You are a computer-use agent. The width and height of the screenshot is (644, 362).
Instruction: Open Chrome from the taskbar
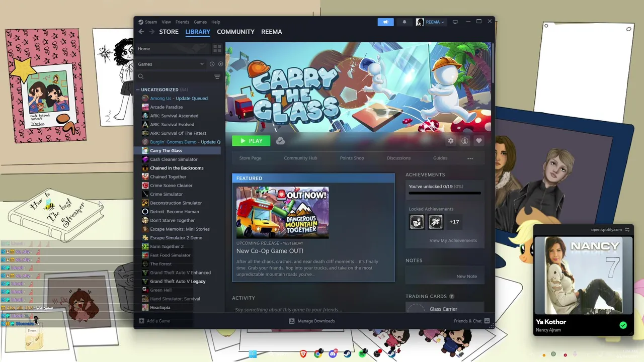(x=317, y=354)
